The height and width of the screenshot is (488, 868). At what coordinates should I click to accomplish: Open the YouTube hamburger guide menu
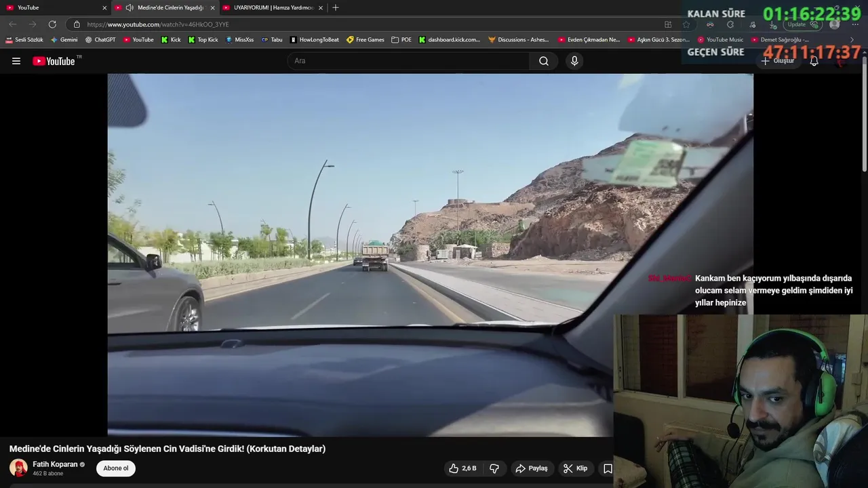click(16, 61)
